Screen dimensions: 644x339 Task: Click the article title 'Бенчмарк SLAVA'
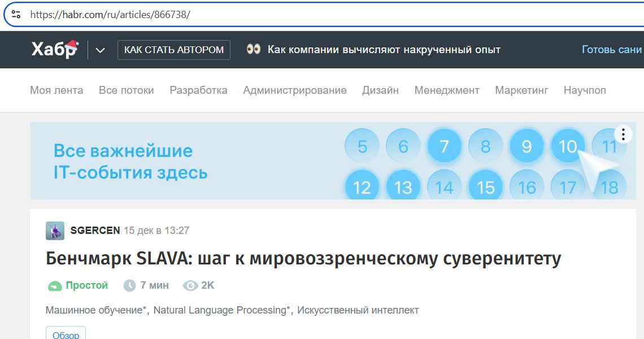click(303, 259)
